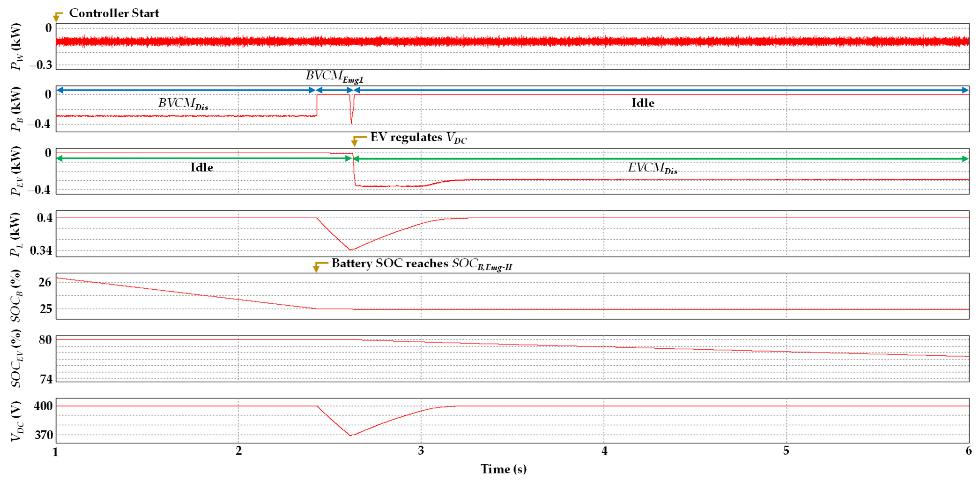Click the 'Controller Start' annotation label
The width and height of the screenshot is (980, 481).
[x=114, y=13]
